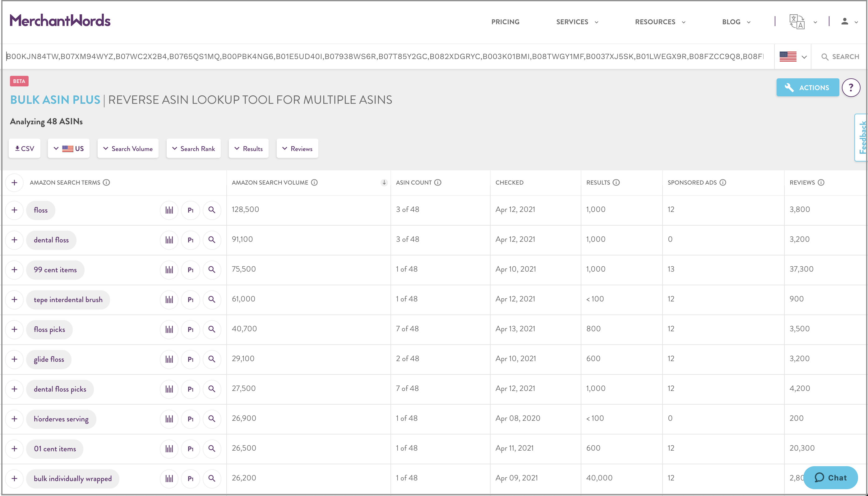Click the P1 icon for h'orderves serving
868x496 pixels.
[x=191, y=419]
